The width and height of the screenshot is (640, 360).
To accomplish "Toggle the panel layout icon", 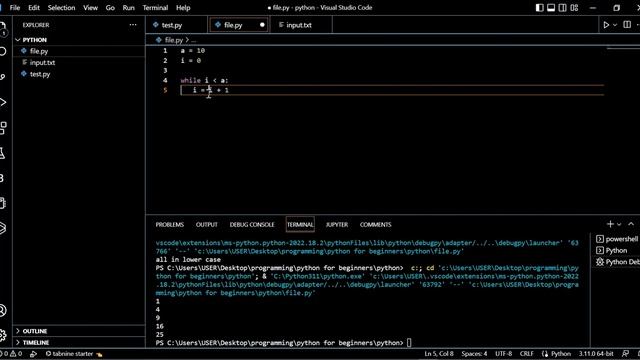I will [x=551, y=8].
